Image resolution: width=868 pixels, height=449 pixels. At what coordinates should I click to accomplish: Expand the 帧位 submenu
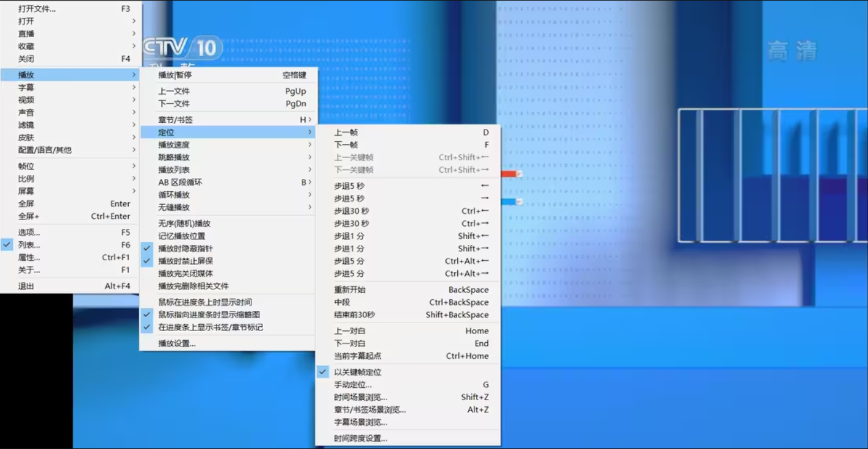[x=71, y=166]
